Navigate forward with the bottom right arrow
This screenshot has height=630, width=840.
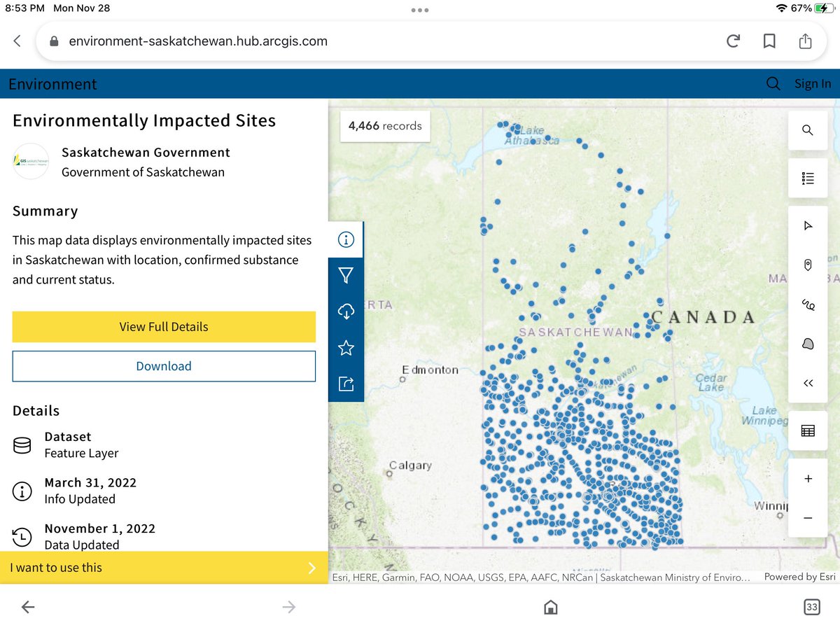coord(288,608)
